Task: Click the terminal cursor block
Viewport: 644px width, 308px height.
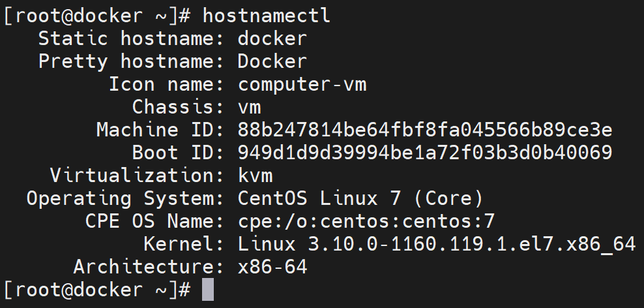Action: tap(208, 289)
